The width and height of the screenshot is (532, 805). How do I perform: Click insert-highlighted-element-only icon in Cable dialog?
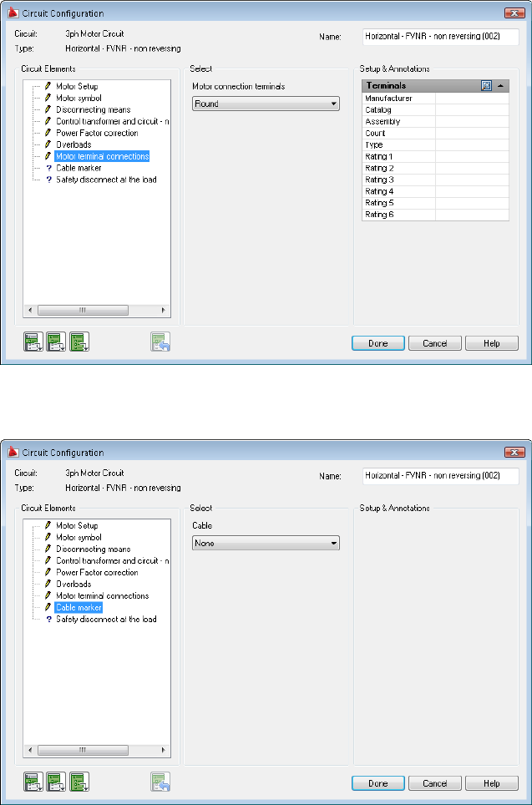click(x=33, y=782)
